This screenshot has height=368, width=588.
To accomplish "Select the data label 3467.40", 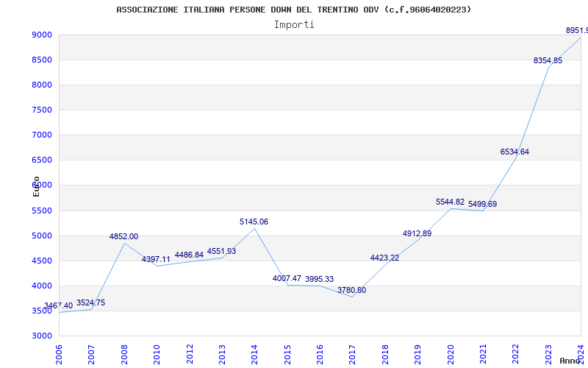I will click(59, 305).
